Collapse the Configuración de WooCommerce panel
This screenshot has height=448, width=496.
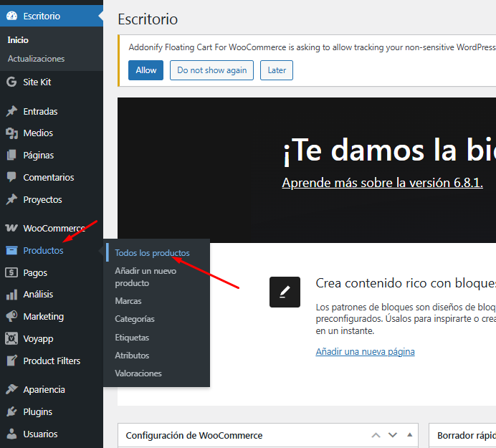click(x=410, y=435)
